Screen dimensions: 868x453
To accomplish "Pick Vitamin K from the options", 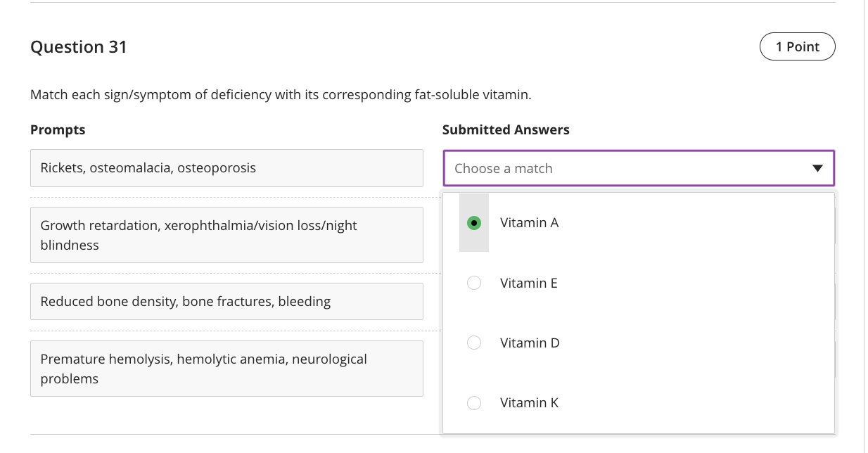I will coord(474,402).
